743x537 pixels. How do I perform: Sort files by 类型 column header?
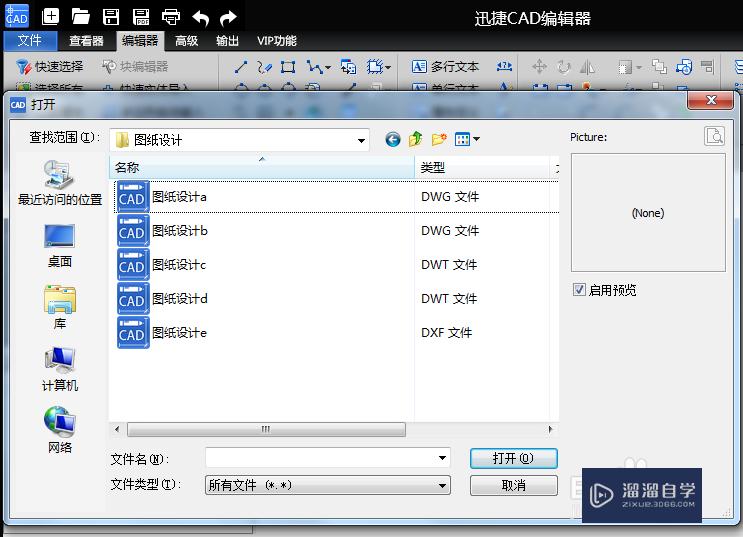tap(482, 168)
